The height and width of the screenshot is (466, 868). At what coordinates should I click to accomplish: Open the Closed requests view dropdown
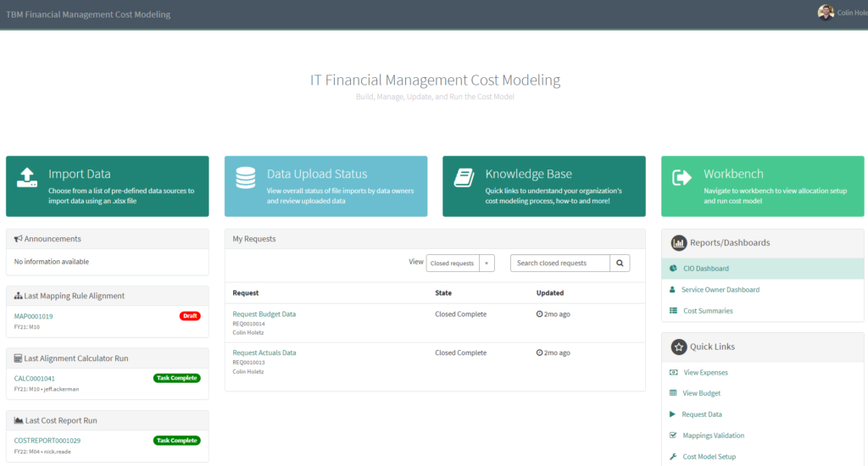[x=453, y=264]
